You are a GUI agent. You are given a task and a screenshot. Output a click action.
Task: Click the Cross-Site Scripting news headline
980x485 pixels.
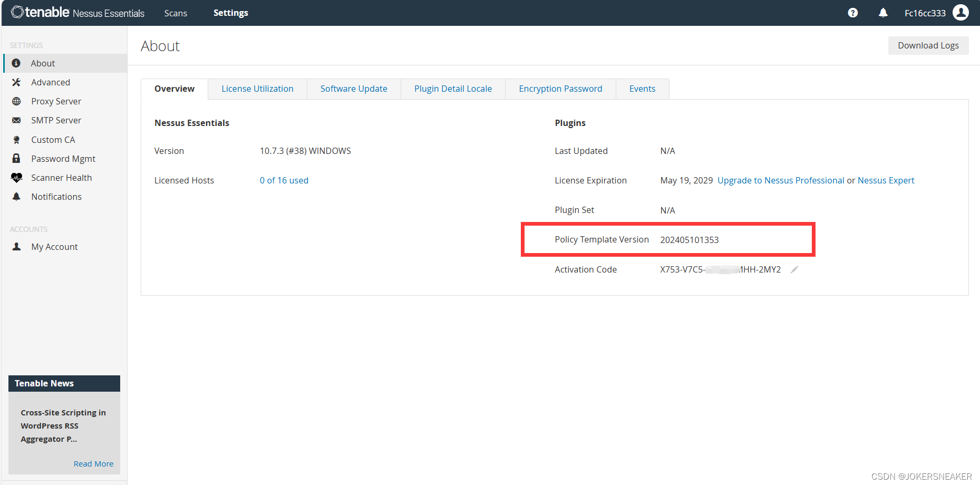63,426
